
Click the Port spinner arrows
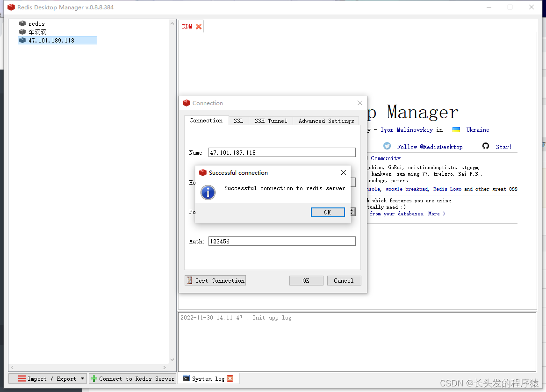pos(352,212)
